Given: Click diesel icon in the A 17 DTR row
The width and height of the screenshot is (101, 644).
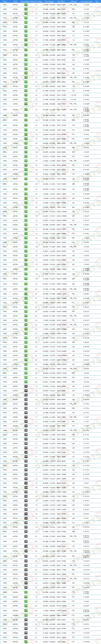Looking at the screenshot, I should (x=26, y=474).
